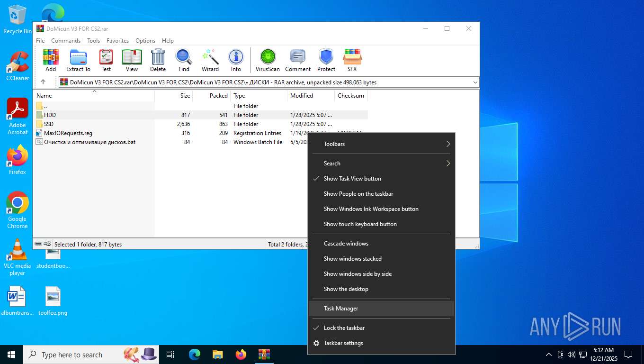Open File Explorer from taskbar
644x364 pixels.
point(218,355)
